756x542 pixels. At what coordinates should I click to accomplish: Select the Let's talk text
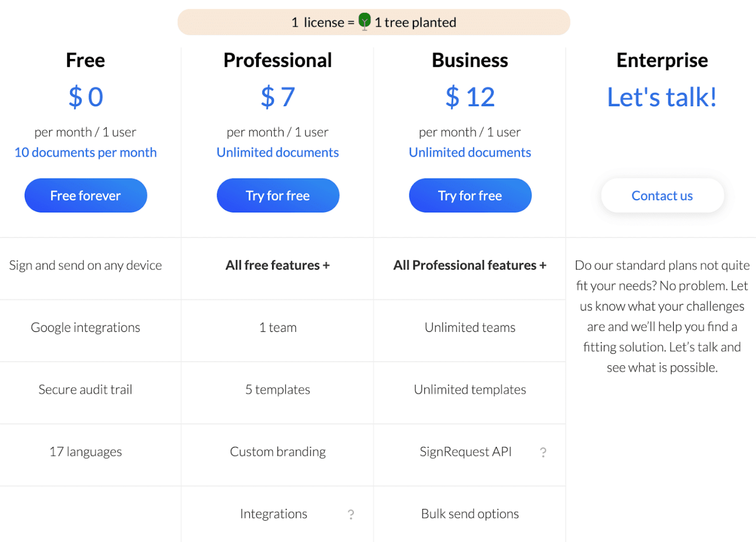click(x=662, y=97)
